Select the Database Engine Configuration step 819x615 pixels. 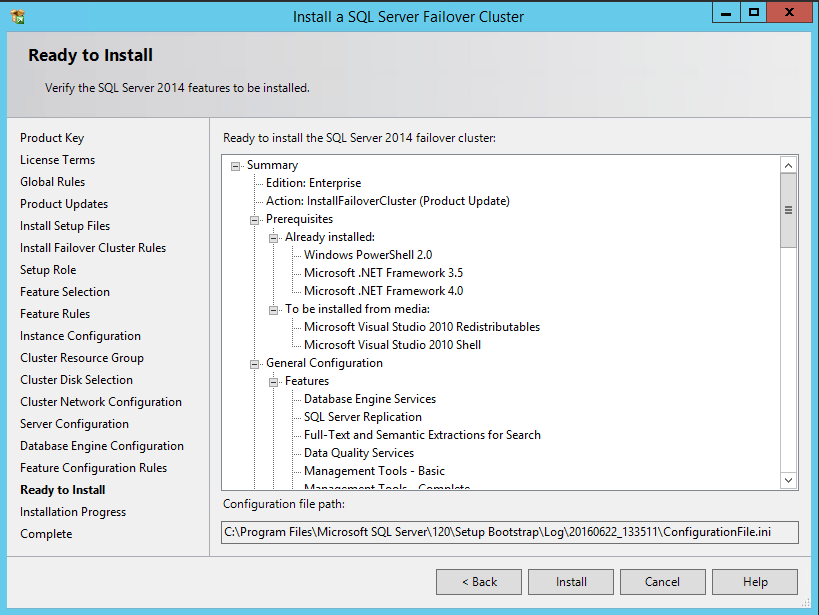pyautogui.click(x=102, y=446)
